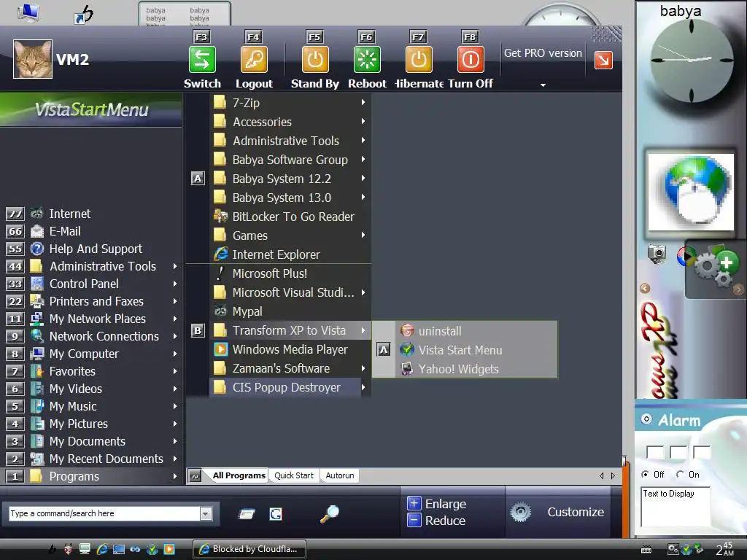The image size is (747, 560).
Task: Click the Customize gear icon
Action: [520, 512]
